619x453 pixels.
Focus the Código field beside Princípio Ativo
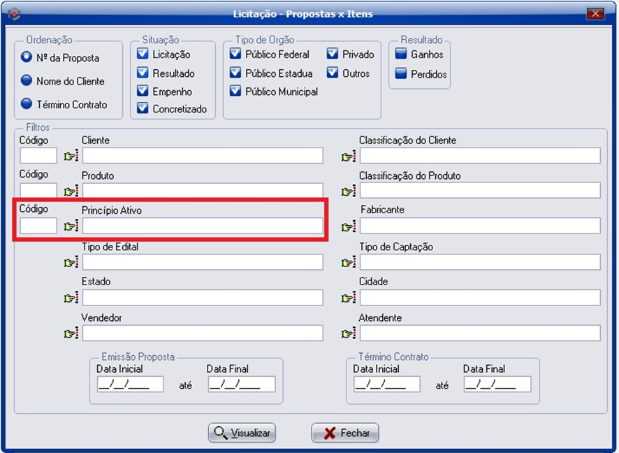click(x=39, y=226)
